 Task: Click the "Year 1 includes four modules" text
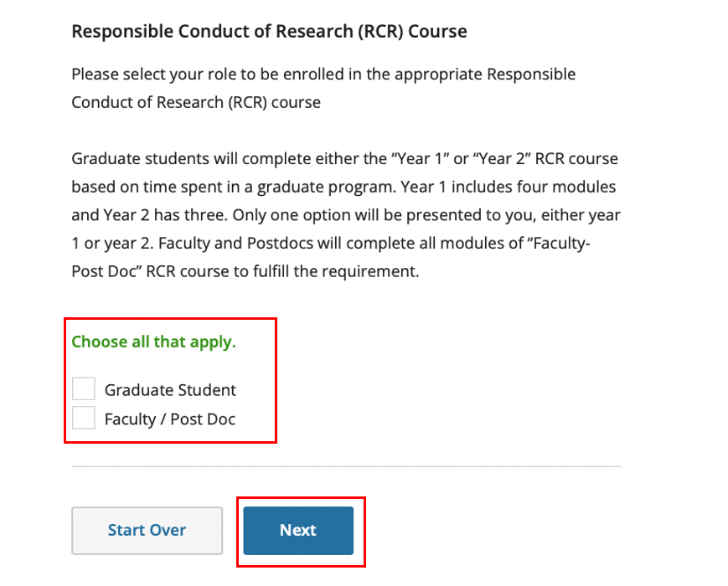click(520, 186)
